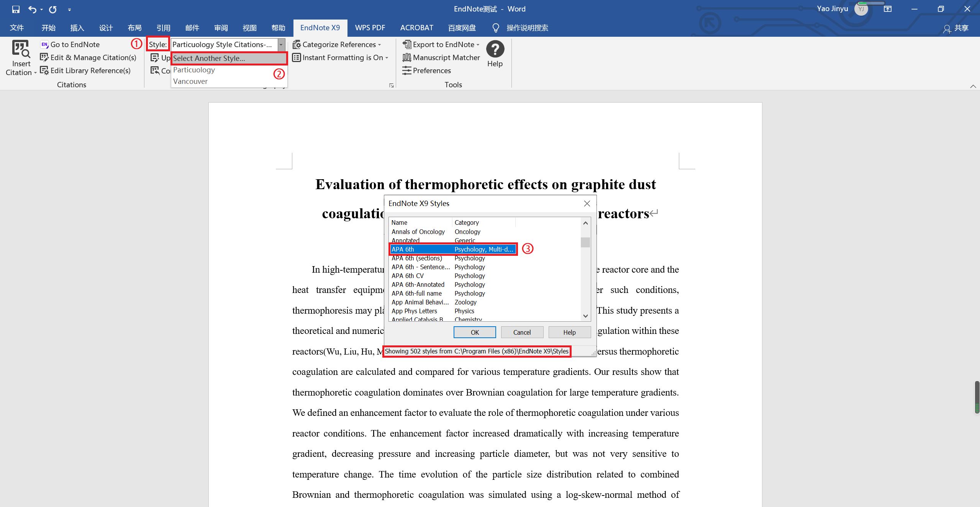980x507 pixels.
Task: Click the Update Citations icon
Action: (155, 58)
